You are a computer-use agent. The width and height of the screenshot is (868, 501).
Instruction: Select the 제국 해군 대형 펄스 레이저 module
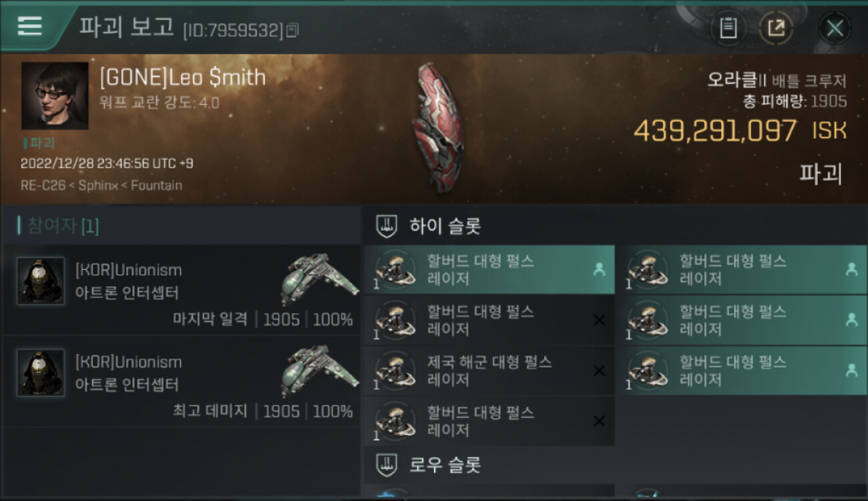[x=489, y=371]
